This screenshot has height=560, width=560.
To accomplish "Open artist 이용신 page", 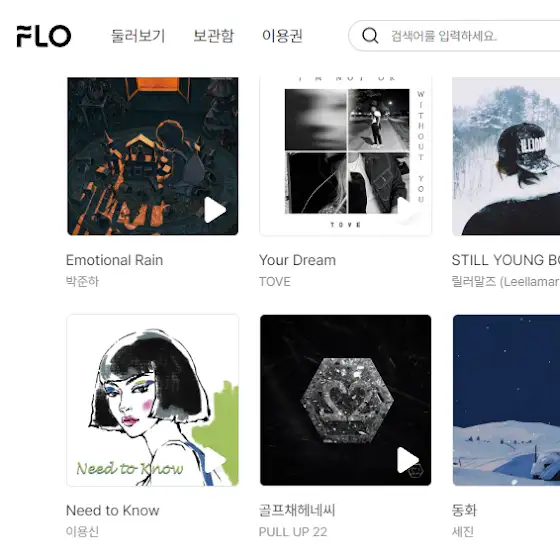I will pyautogui.click(x=82, y=531).
